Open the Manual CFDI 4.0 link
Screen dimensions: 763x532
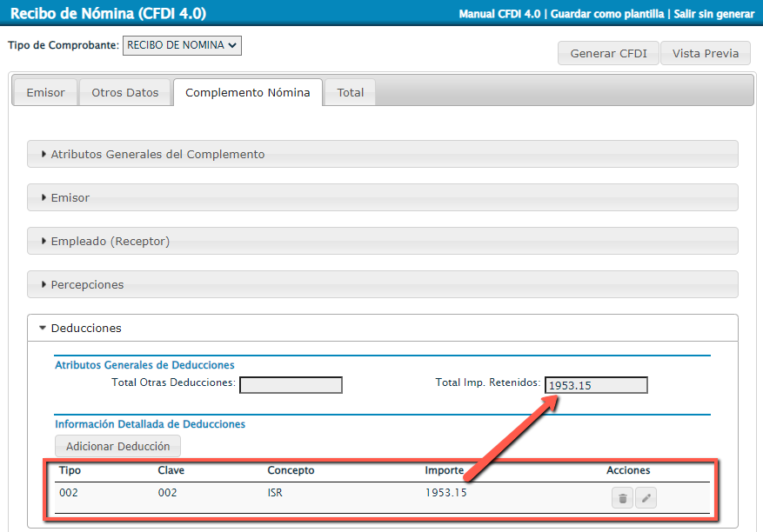499,14
